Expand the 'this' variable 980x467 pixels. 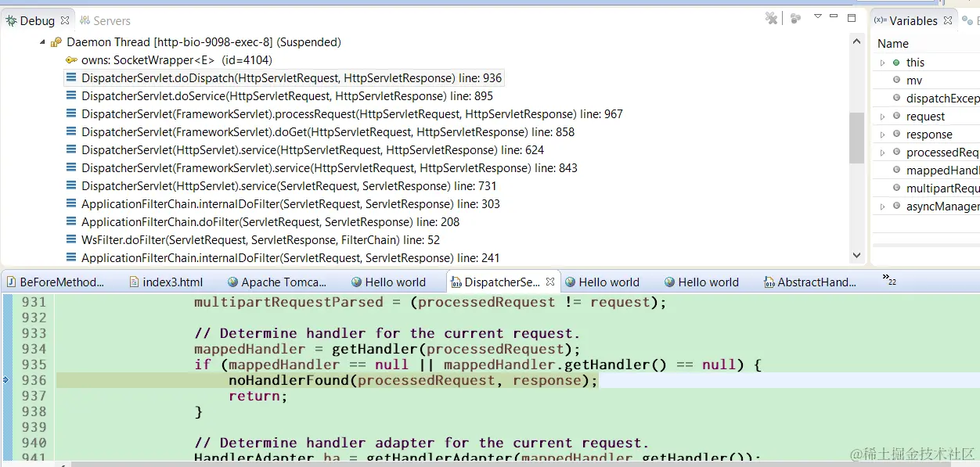[x=883, y=63]
